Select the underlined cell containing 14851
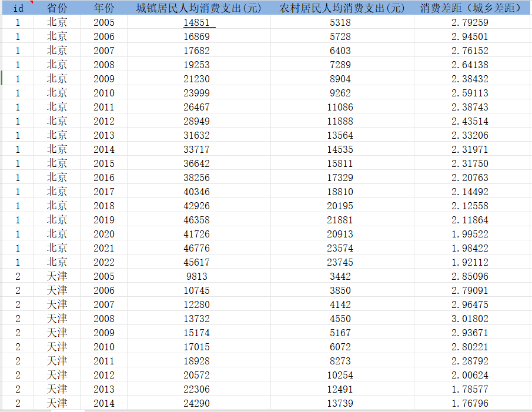532x412 pixels. [x=196, y=22]
